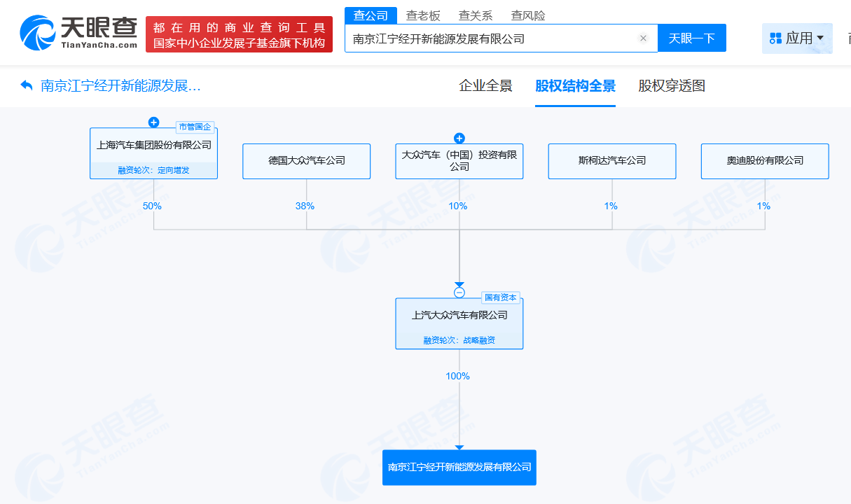Click the 融资轮次：战略融资 text
The height and width of the screenshot is (504, 851).
pyautogui.click(x=459, y=340)
